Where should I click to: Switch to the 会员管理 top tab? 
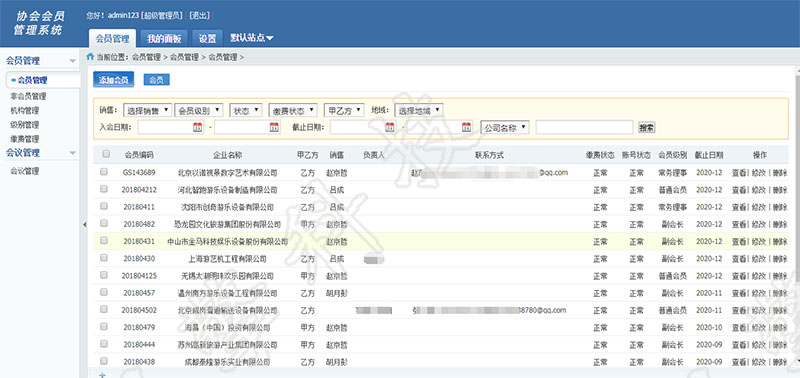112,38
